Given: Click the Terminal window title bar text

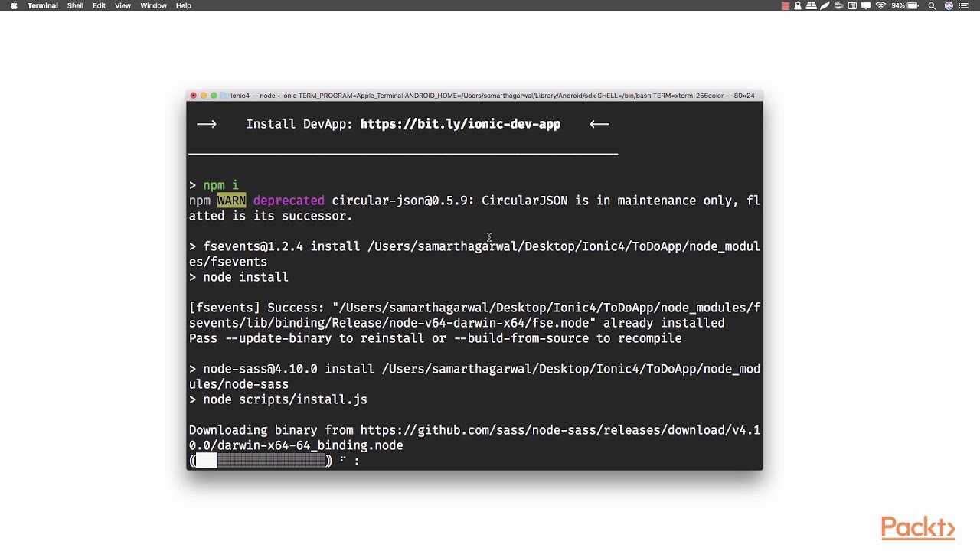Looking at the screenshot, I should pyautogui.click(x=492, y=96).
